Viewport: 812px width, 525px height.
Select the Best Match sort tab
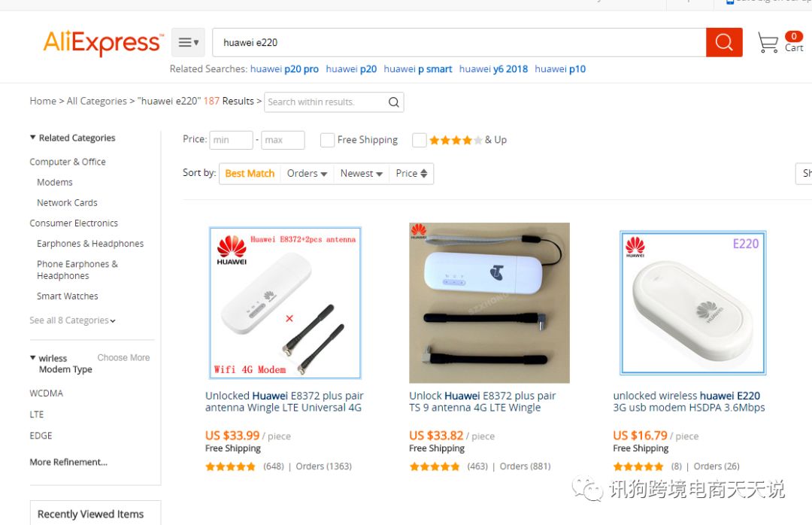(x=250, y=174)
